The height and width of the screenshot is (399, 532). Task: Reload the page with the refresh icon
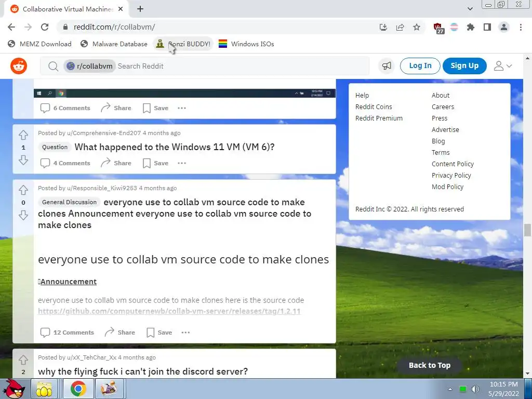pyautogui.click(x=45, y=27)
